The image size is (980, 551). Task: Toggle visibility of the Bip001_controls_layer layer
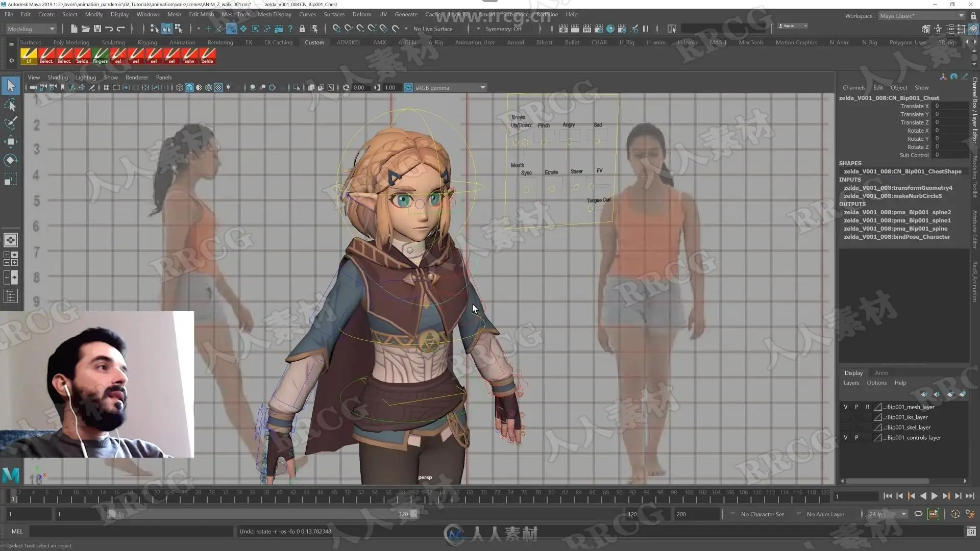pos(845,438)
